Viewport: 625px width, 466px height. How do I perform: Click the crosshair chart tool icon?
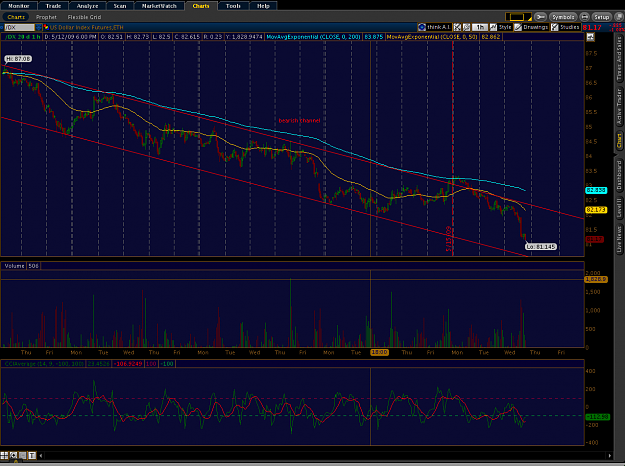coord(457,27)
